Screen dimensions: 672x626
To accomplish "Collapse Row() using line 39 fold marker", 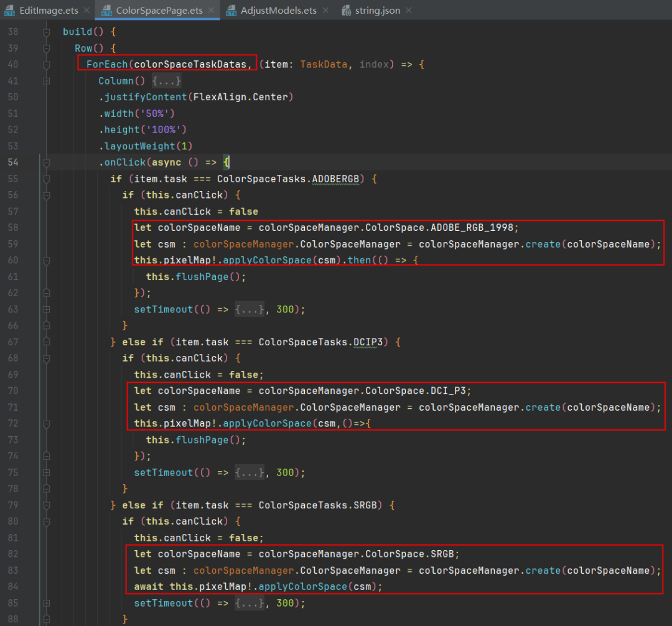I will coord(46,48).
